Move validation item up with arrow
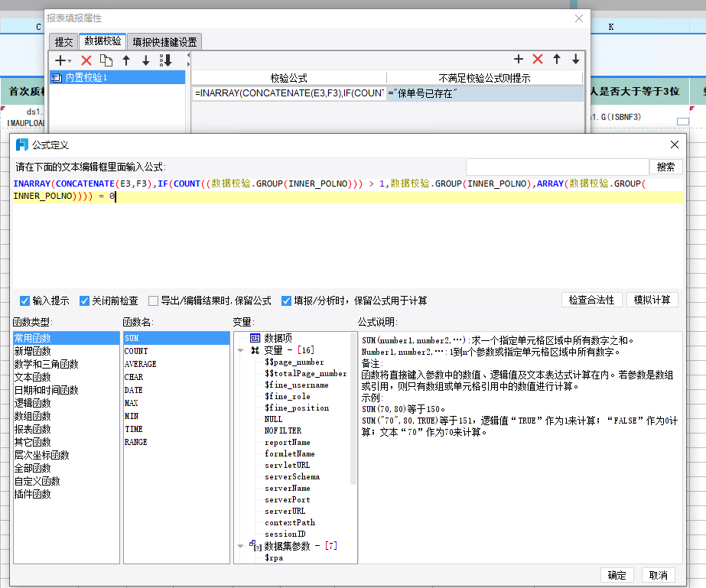Screen dimensions: 706x588 (126, 60)
